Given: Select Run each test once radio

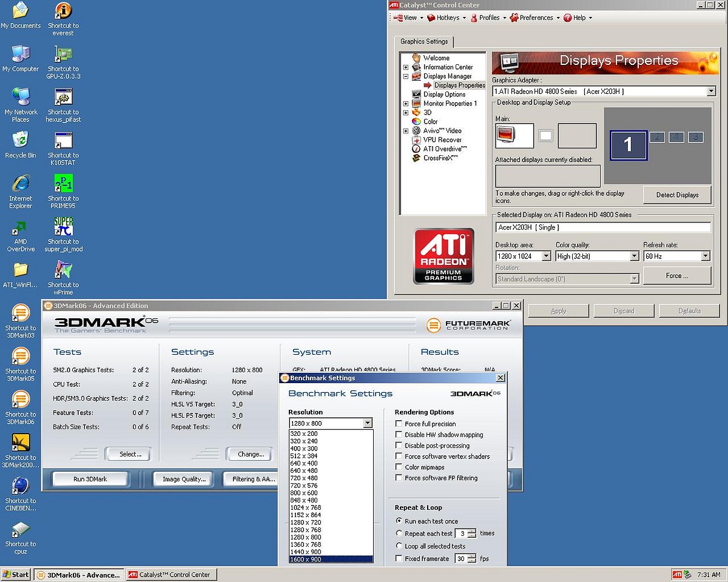Looking at the screenshot, I should click(399, 521).
